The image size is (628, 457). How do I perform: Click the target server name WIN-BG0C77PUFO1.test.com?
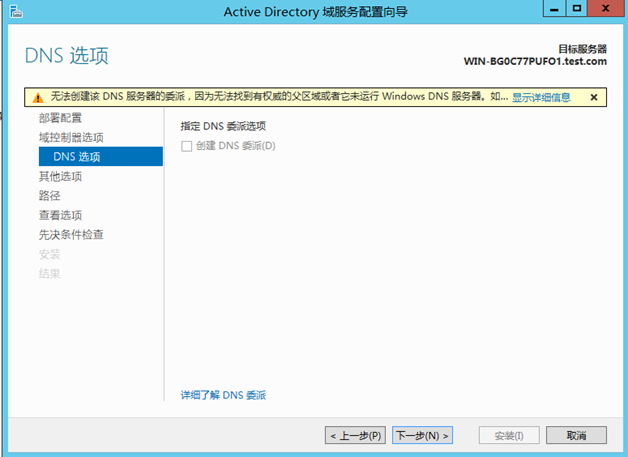535,61
